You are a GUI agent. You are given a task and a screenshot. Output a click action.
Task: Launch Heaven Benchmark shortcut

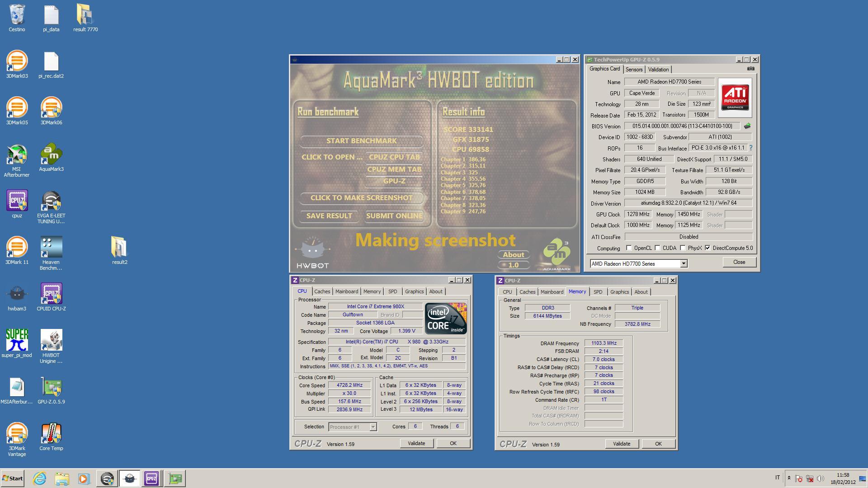[x=51, y=254]
